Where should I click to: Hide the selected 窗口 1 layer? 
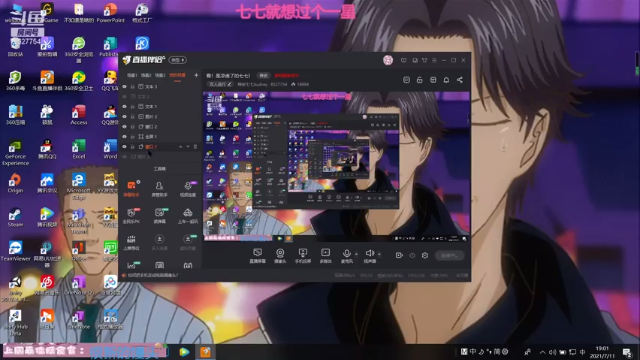[124, 147]
